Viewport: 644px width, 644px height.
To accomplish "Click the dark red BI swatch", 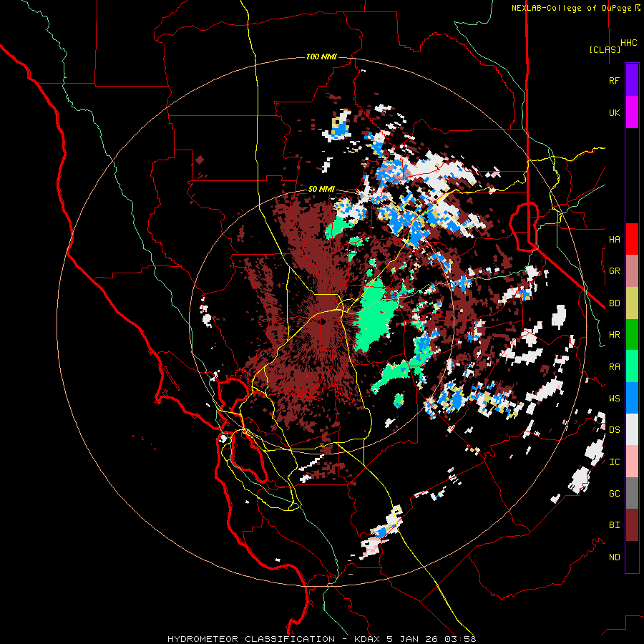I will pos(632,525).
